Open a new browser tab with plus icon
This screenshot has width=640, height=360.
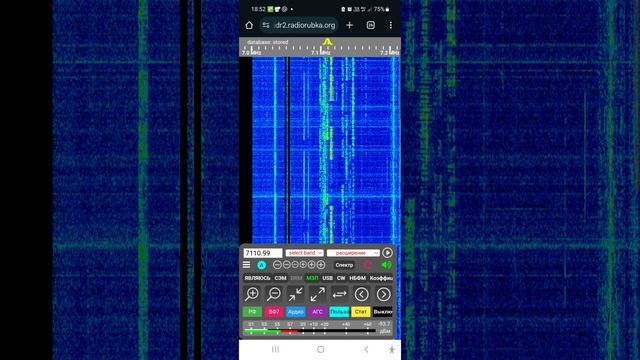(349, 25)
